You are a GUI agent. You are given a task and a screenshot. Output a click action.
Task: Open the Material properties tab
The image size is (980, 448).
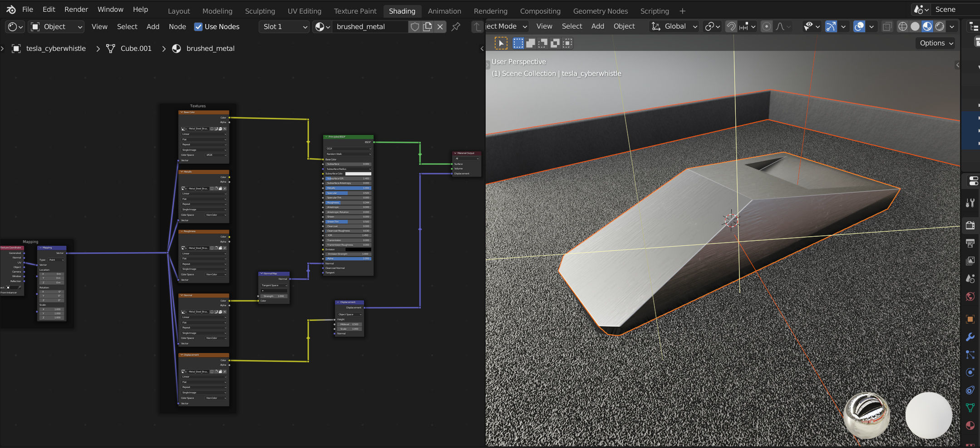970,425
